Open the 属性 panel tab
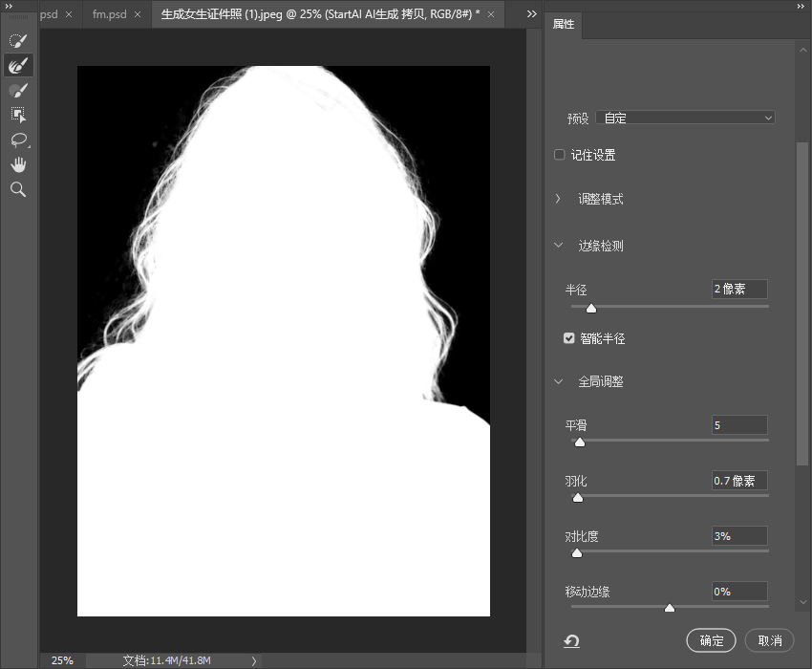812x669 pixels. 564,24
